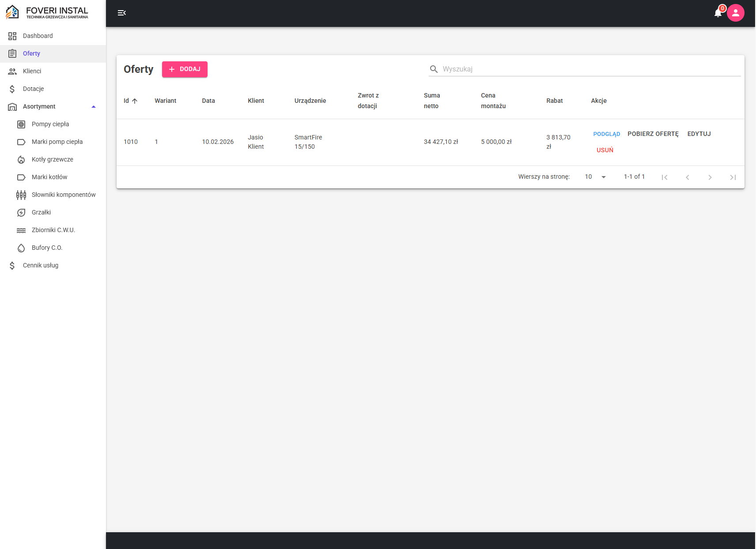The width and height of the screenshot is (756, 549).
Task: Go to first page of table
Action: pos(665,177)
